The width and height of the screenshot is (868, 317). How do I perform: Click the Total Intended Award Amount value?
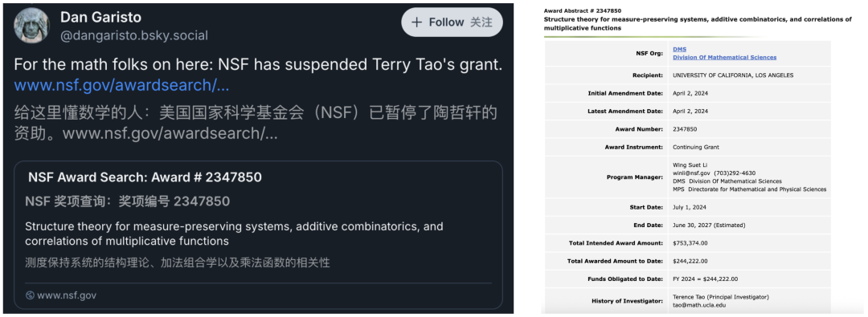(x=690, y=243)
